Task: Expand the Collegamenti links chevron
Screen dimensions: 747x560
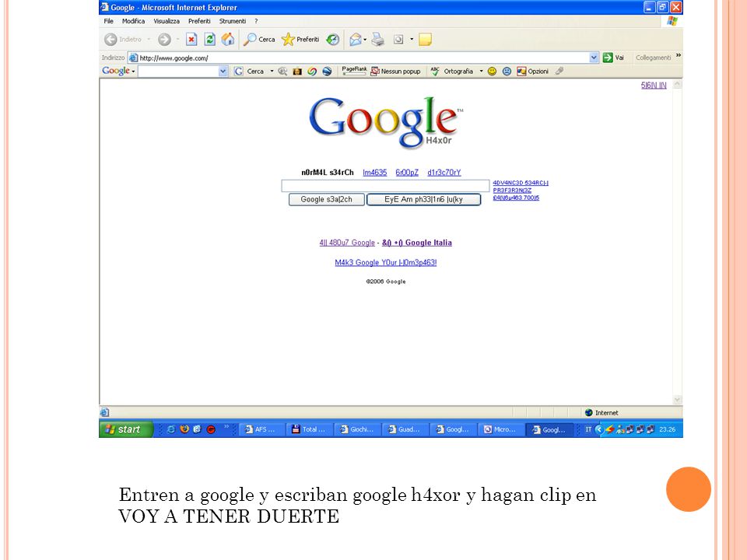Action: point(679,56)
